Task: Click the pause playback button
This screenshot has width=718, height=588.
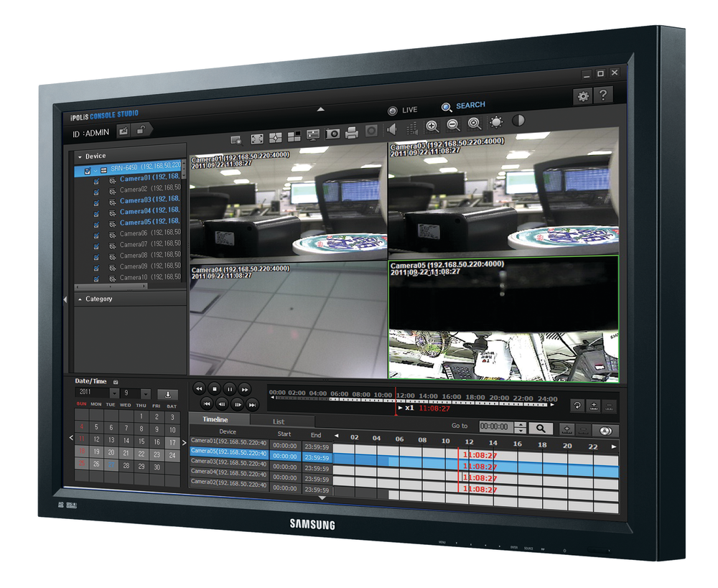Action: pos(229,388)
